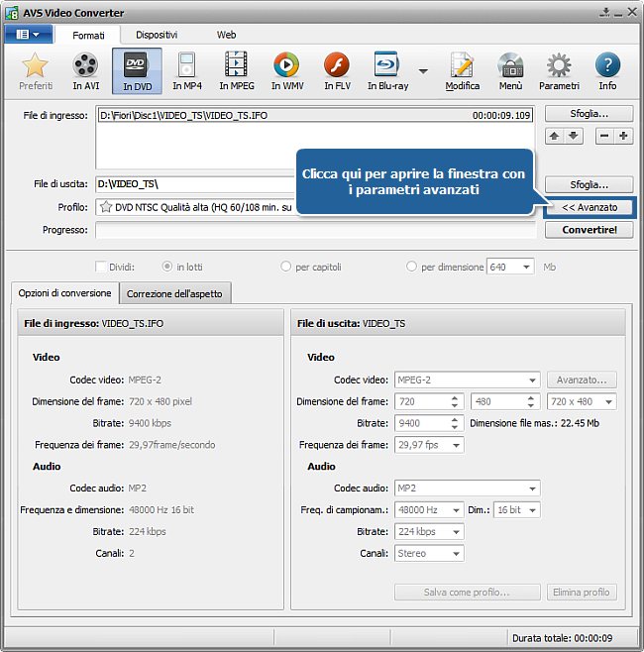Select the In Blu-ray format icon
This screenshot has width=644, height=652.
point(386,71)
